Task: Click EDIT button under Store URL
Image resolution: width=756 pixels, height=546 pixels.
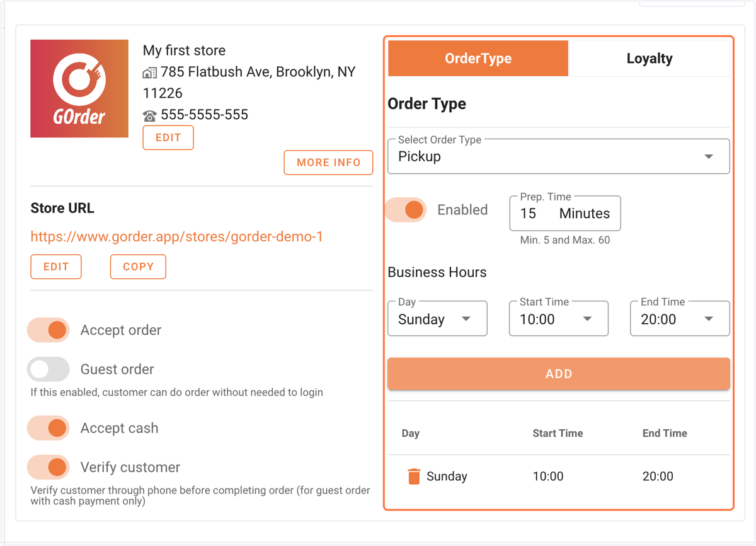Action: pos(56,267)
